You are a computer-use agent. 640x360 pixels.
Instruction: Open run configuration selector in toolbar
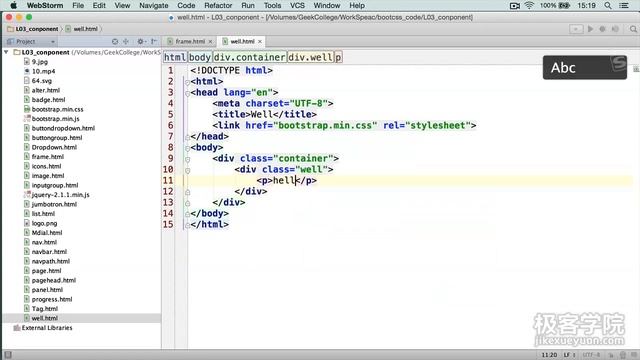point(576,29)
